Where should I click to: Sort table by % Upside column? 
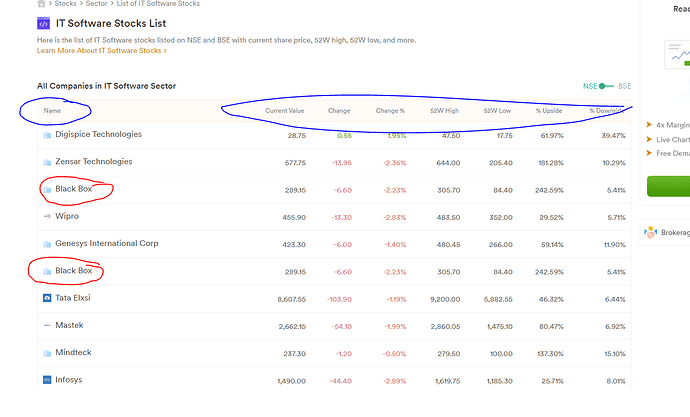[x=549, y=111]
